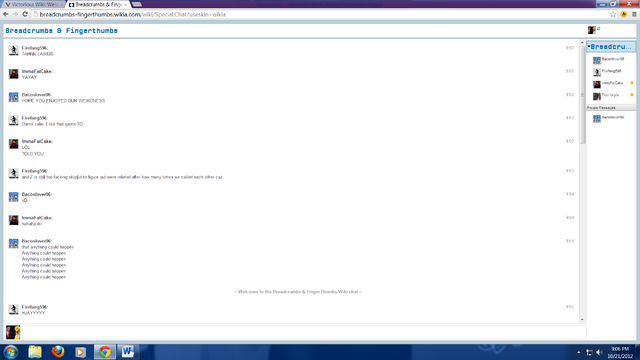Click Baconlover96 avatar beside HOPE YOU ENJOYED message
This screenshot has height=360, width=640.
(13, 97)
